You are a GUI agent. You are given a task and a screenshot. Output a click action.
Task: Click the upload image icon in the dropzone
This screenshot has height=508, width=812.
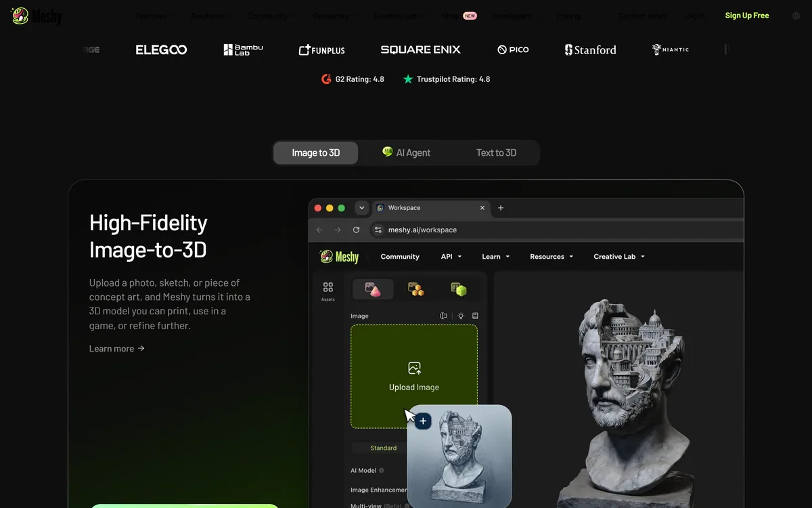click(x=414, y=368)
